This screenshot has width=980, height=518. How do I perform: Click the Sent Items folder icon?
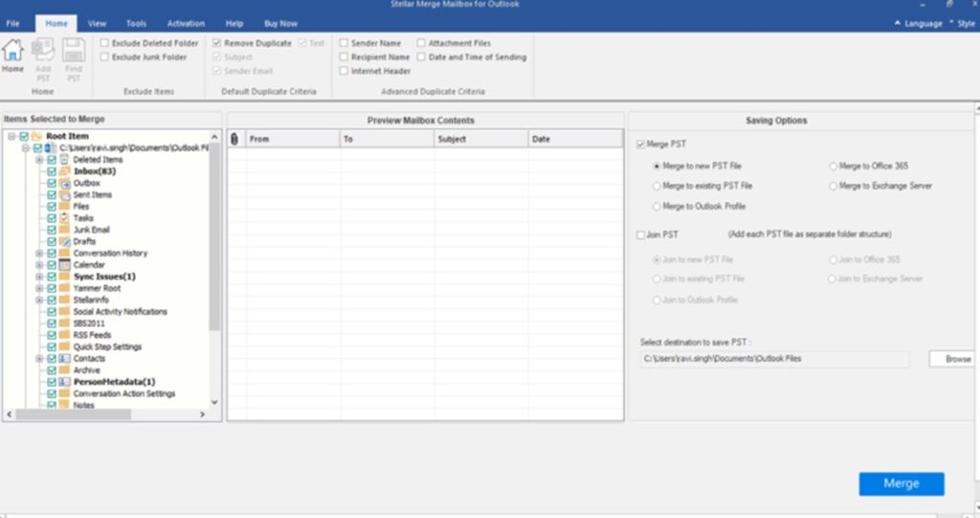pos(65,195)
